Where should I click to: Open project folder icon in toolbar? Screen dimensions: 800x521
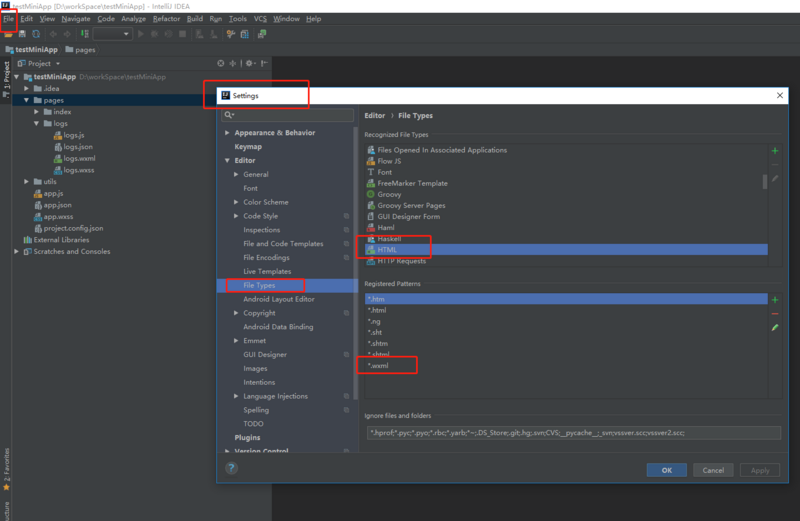8,34
